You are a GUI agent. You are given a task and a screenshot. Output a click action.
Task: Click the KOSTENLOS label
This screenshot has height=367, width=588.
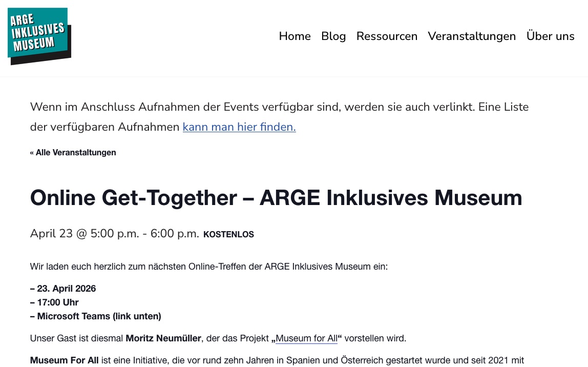tap(228, 234)
